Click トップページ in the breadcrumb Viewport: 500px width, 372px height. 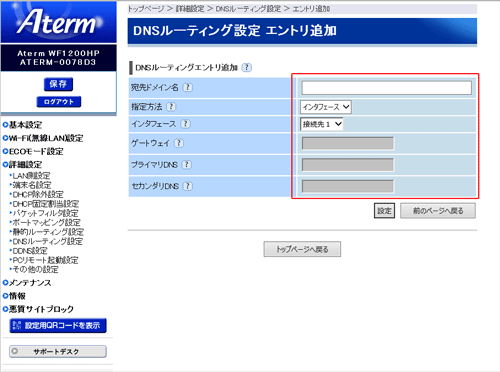click(146, 9)
